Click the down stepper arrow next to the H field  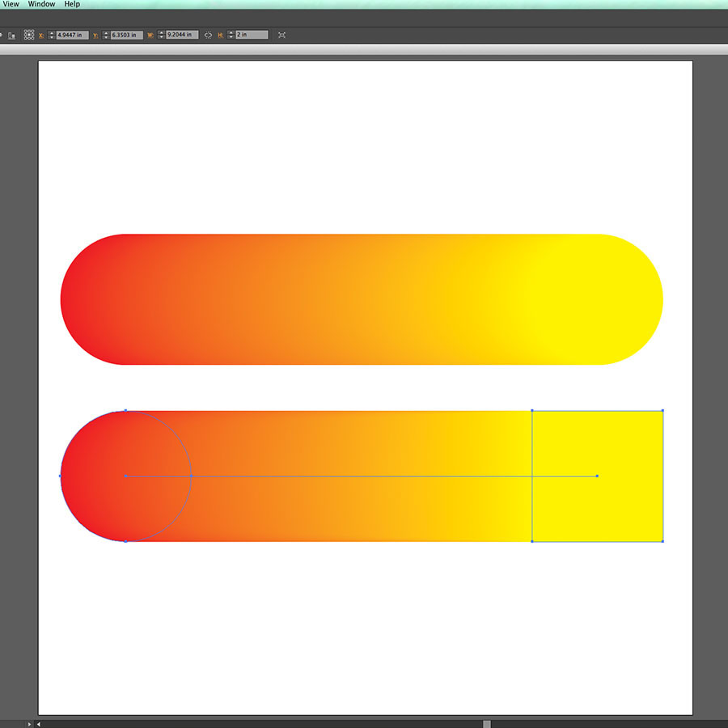click(231, 37)
